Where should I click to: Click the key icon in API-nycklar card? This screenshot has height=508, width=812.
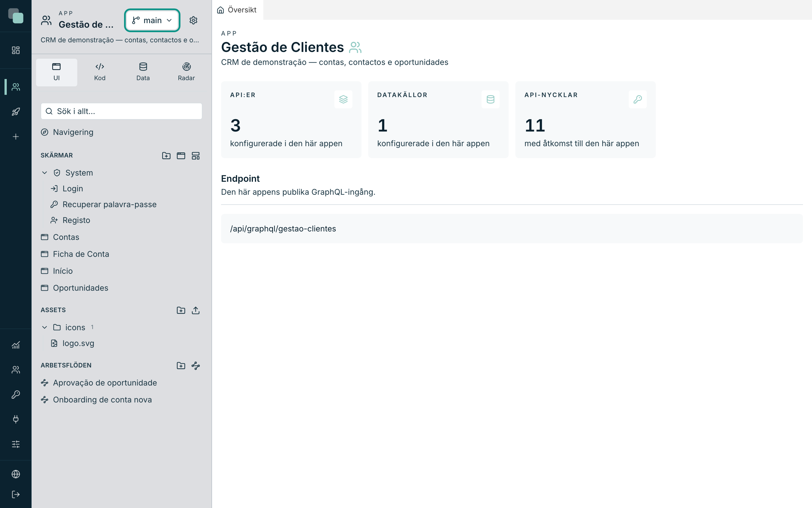click(637, 99)
